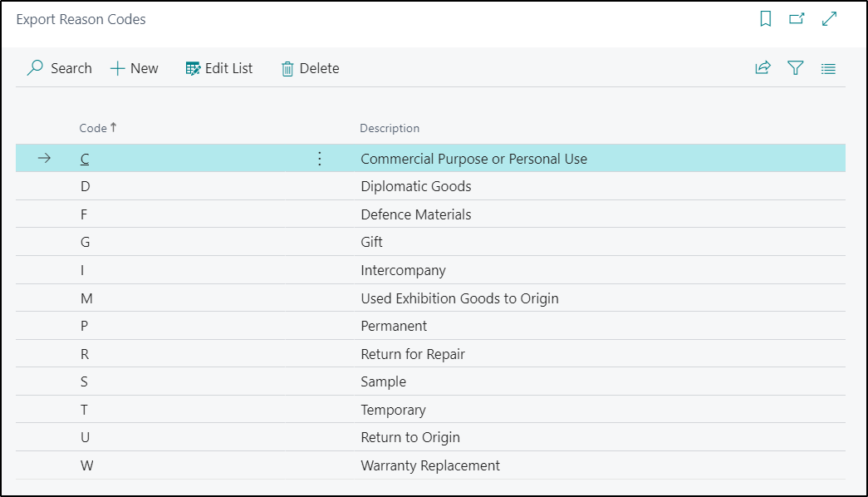Click the share icon in toolbar

763,68
